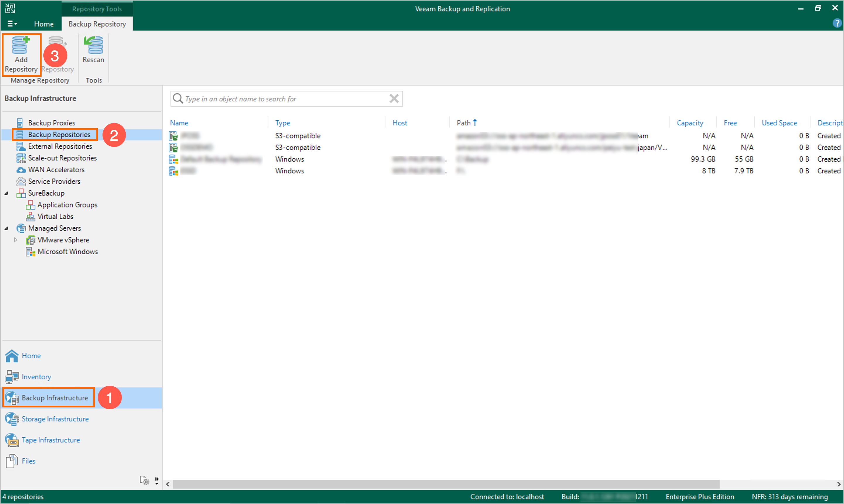
Task: Select Application Groups node
Action: [67, 205]
